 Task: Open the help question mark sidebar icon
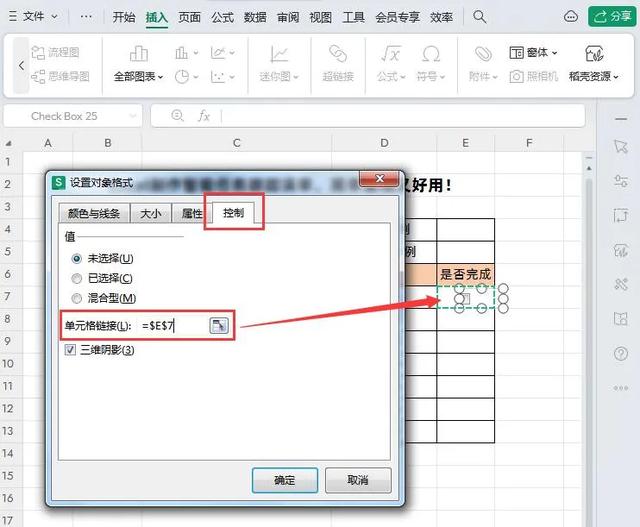[621, 354]
